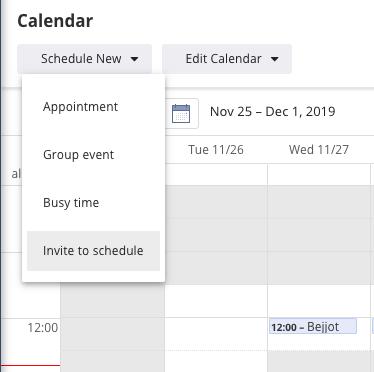The width and height of the screenshot is (374, 372).
Task: Click the all-day cell for Wed 11/27
Action: 319,174
